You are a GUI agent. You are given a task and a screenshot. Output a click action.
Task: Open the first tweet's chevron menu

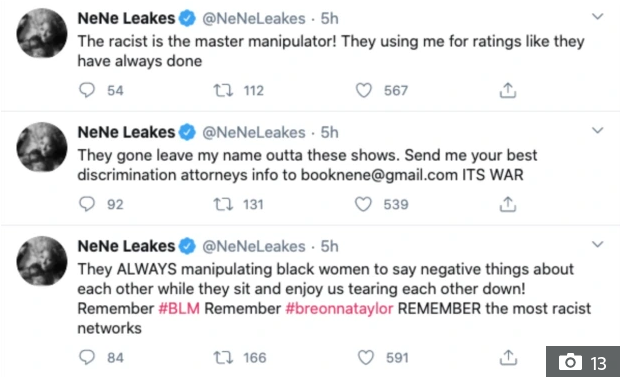click(597, 17)
